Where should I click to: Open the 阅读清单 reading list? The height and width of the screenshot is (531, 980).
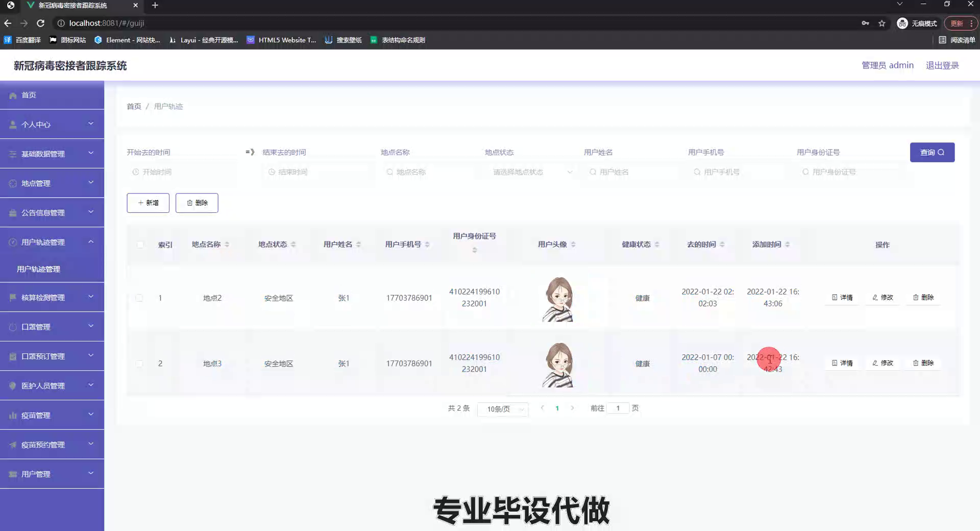[957, 40]
